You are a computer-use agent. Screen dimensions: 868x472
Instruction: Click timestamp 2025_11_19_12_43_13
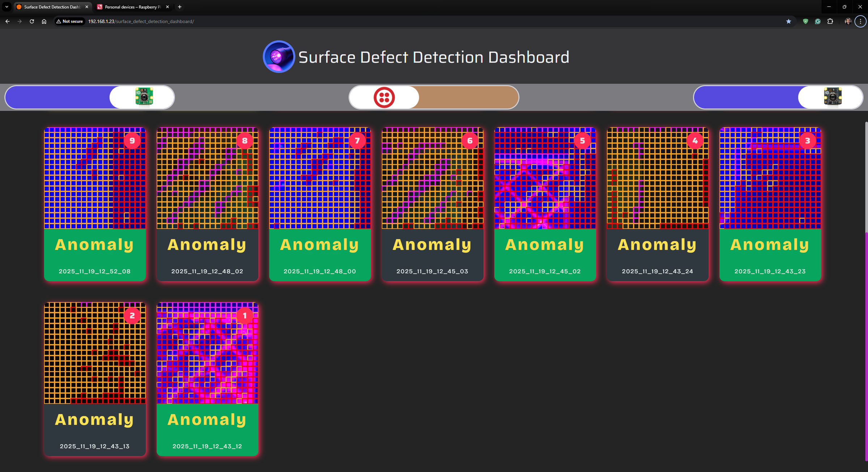tap(95, 446)
